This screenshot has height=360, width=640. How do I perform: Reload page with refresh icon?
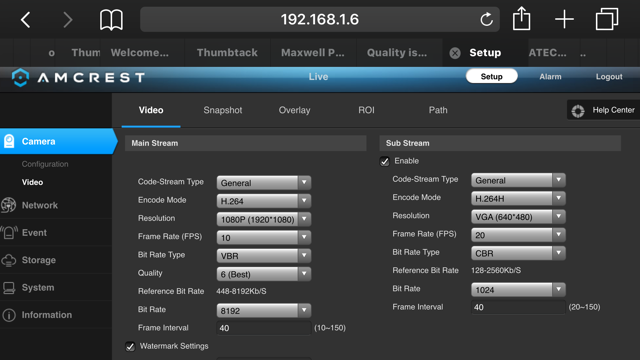486,19
